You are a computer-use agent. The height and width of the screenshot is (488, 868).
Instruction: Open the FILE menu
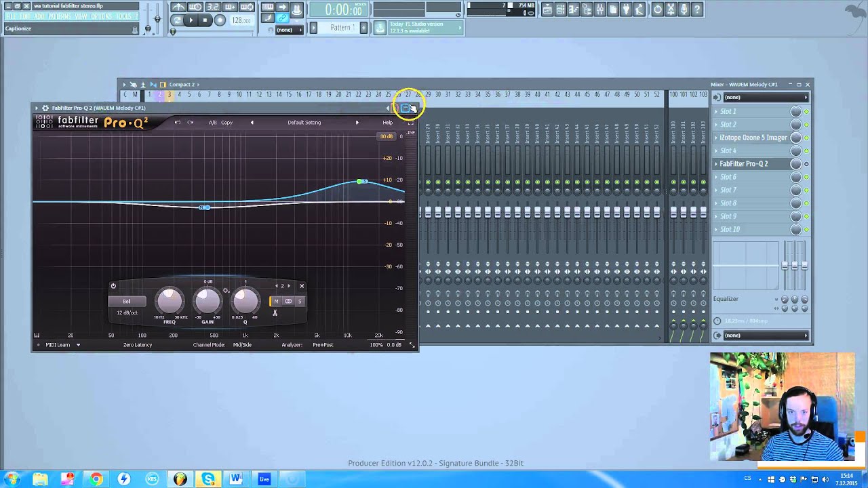pyautogui.click(x=11, y=16)
